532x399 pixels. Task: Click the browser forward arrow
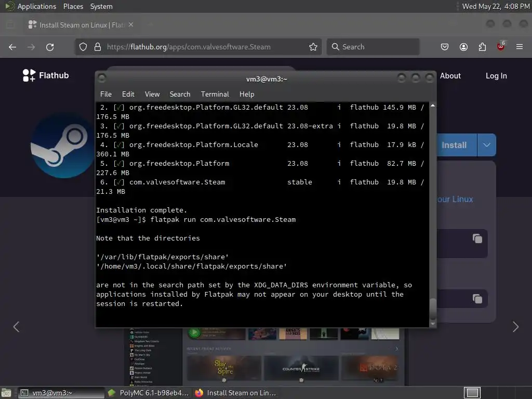31,47
